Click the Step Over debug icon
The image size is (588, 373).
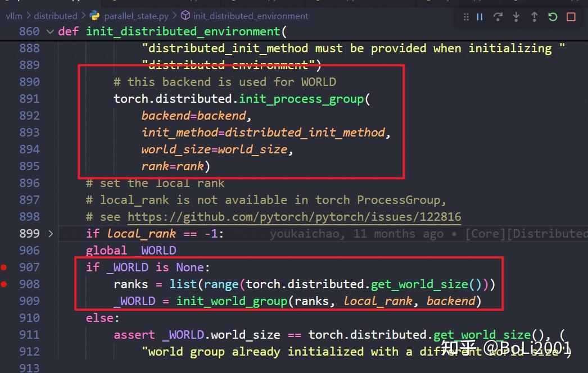497,17
